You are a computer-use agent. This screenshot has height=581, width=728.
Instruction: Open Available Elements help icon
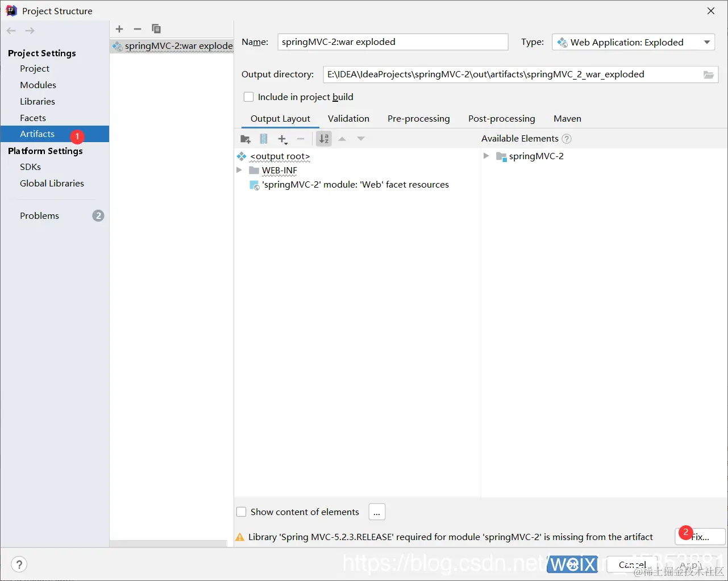coord(567,139)
